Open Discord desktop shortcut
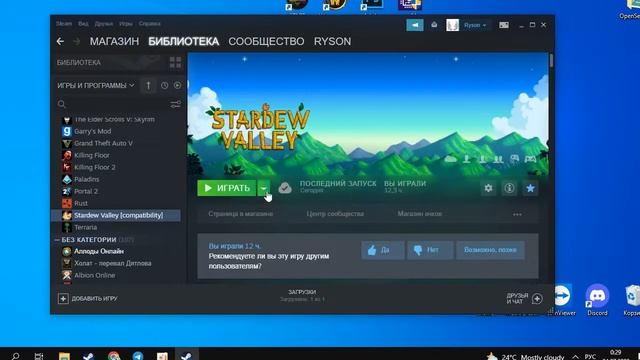 click(597, 300)
